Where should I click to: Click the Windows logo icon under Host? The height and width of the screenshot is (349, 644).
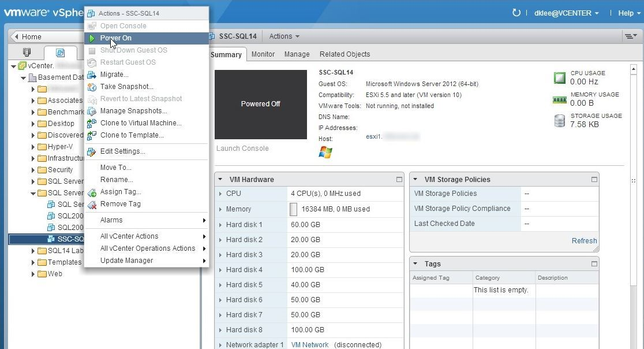pyautogui.click(x=325, y=152)
